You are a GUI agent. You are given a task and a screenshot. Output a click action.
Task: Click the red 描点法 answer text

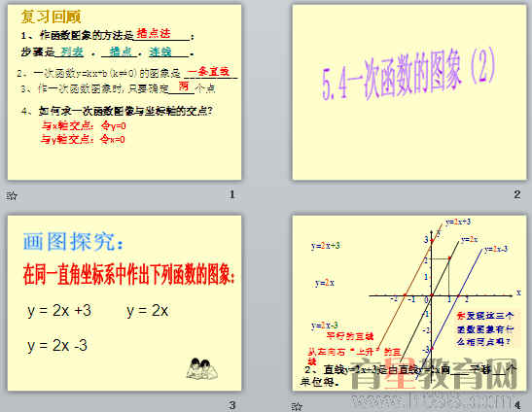pyautogui.click(x=154, y=33)
